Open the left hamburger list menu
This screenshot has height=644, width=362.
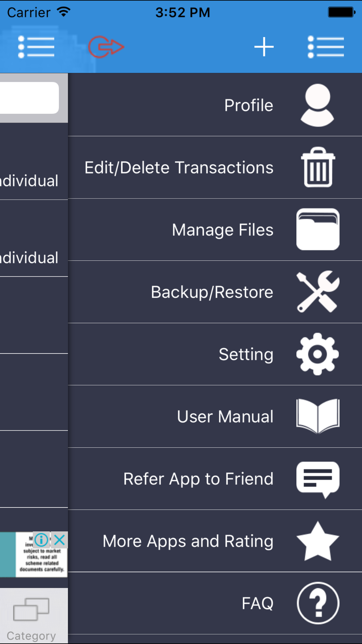36,47
